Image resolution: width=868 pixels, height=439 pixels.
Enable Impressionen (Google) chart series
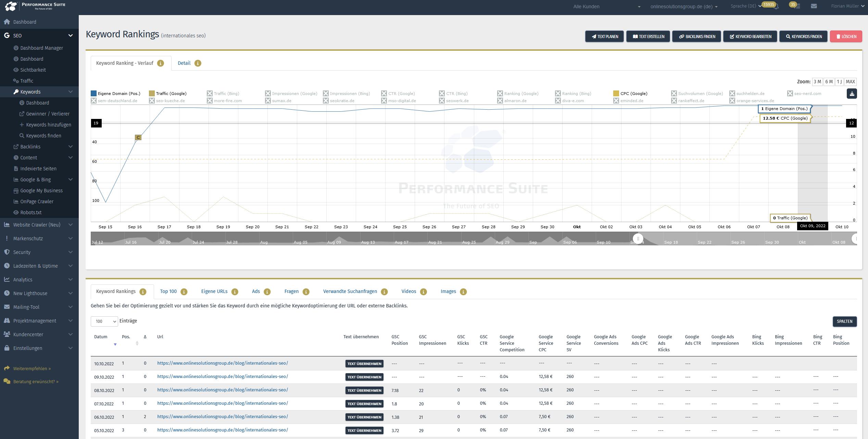point(291,94)
